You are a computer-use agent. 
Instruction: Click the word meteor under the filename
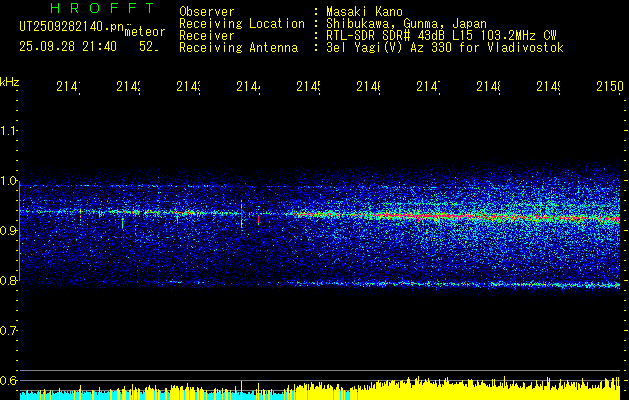145,32
